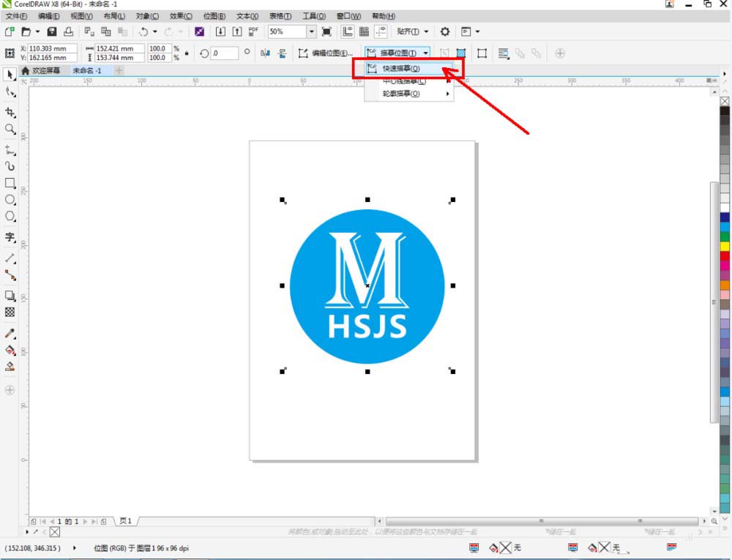
Task: Switch to the 欢迎屏幕 welcome tab
Action: point(41,70)
